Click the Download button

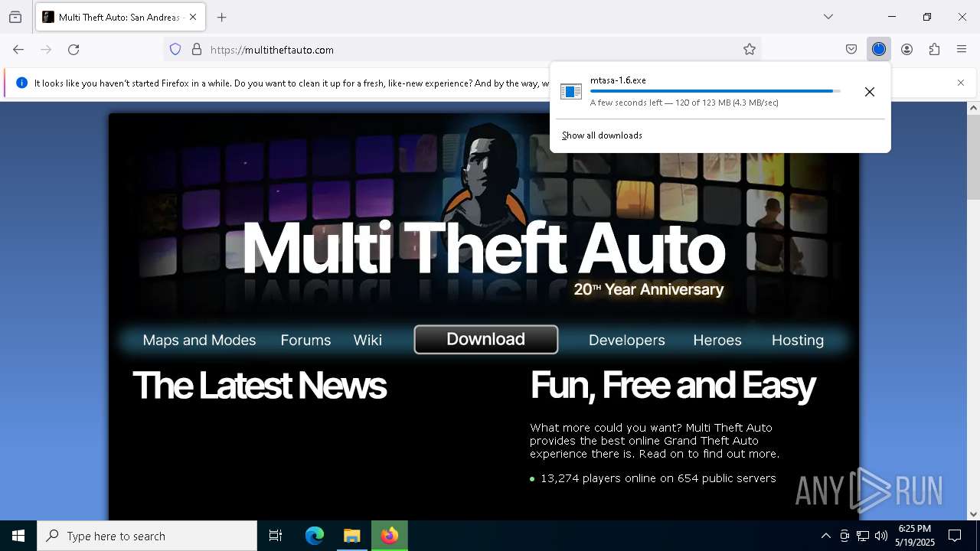(486, 340)
